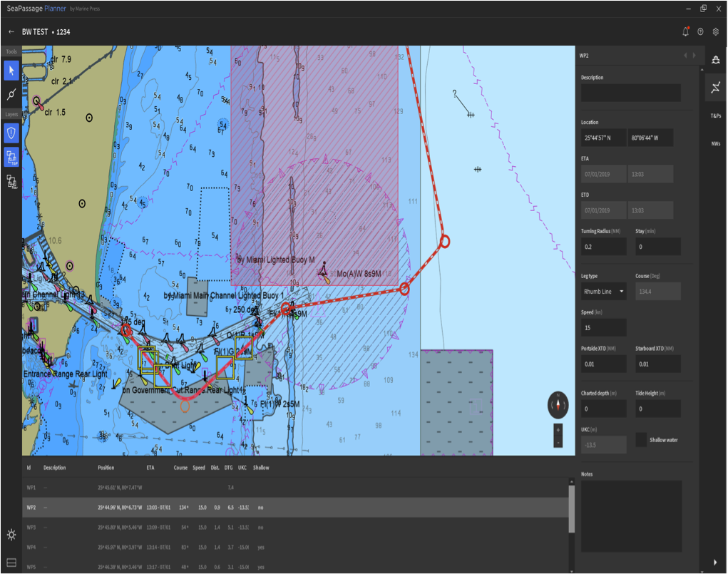Edit Starboard XTD field
The height and width of the screenshot is (574, 728).
pyautogui.click(x=658, y=364)
